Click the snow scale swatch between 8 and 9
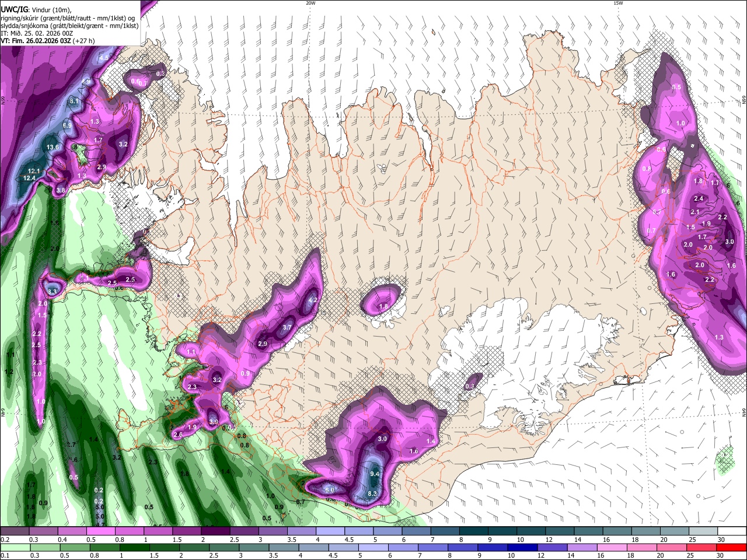The image size is (747, 560). [x=474, y=531]
